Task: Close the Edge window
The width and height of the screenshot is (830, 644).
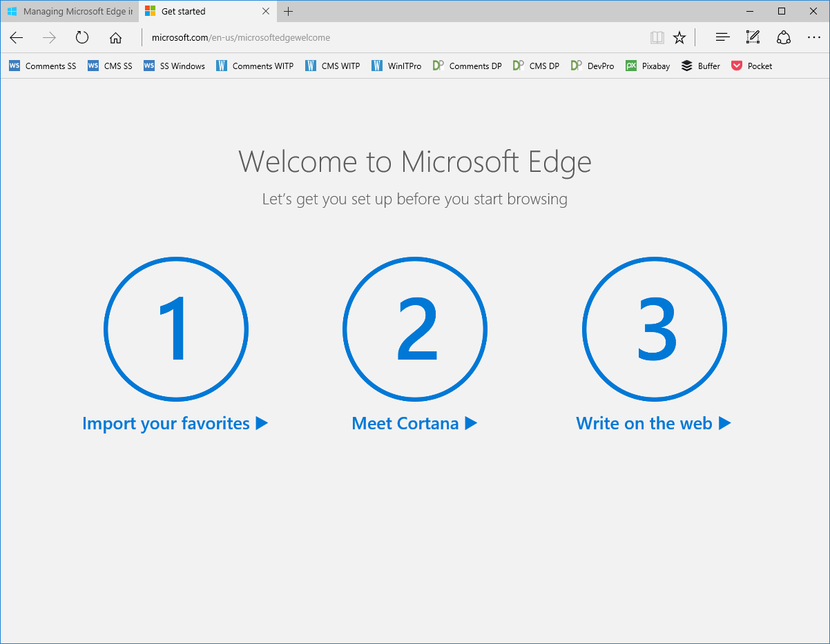Action: (x=813, y=11)
